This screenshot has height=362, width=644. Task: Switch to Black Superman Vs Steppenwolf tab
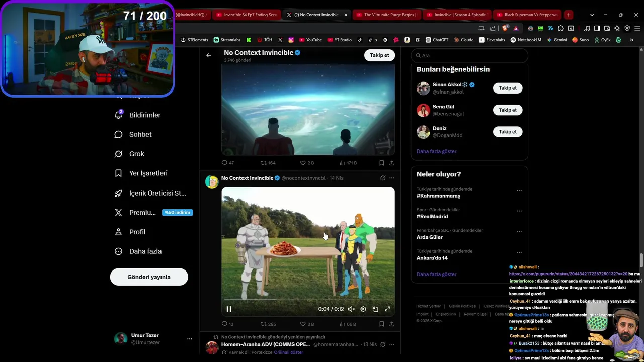526,15
